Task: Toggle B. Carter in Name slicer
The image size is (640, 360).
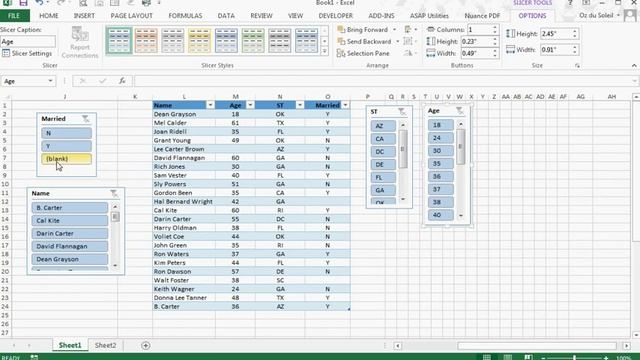Action: pyautogui.click(x=70, y=208)
